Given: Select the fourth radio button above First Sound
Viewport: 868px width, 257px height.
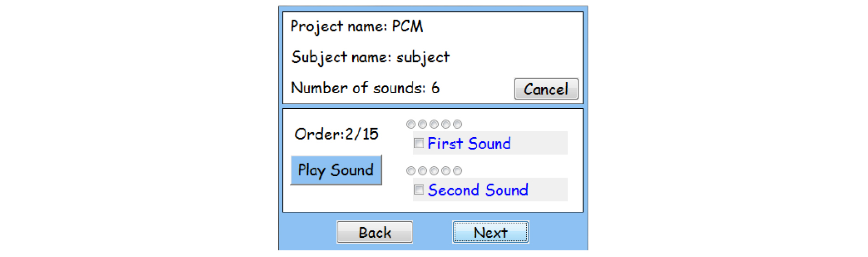Looking at the screenshot, I should point(445,124).
